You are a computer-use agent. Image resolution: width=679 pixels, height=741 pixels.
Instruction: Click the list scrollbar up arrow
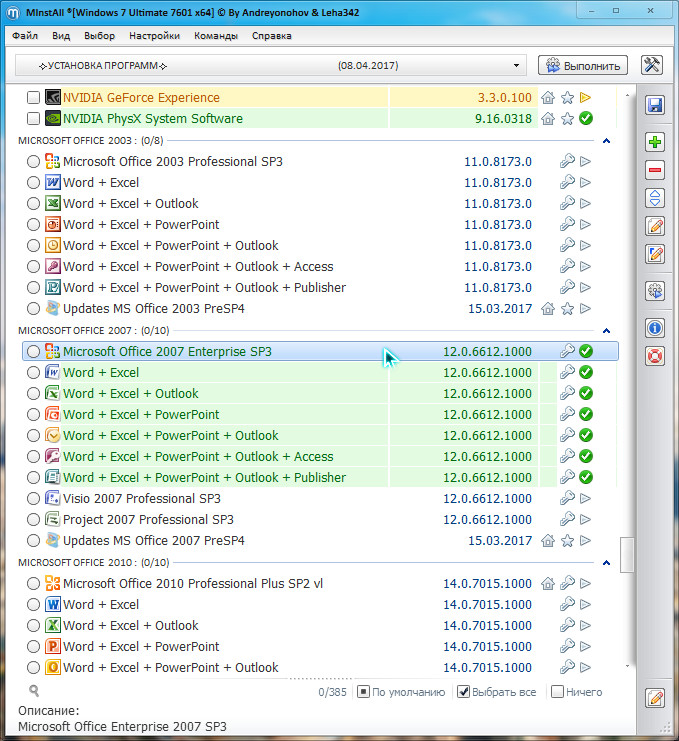tap(627, 95)
